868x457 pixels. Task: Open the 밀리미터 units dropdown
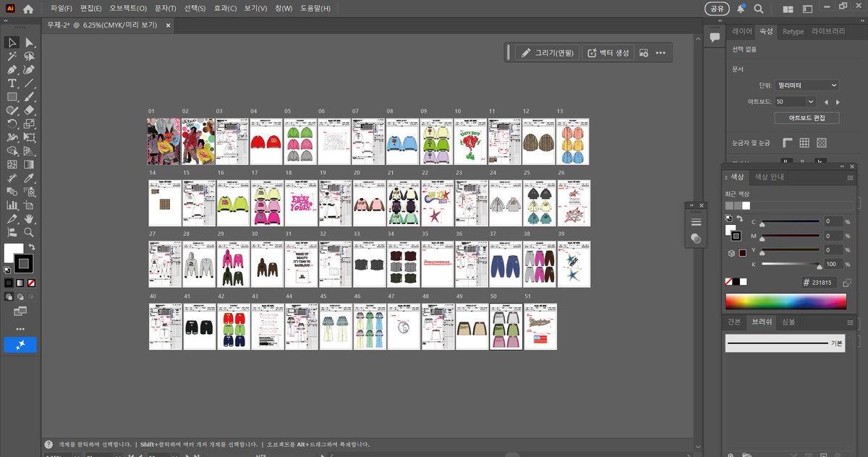pos(807,85)
